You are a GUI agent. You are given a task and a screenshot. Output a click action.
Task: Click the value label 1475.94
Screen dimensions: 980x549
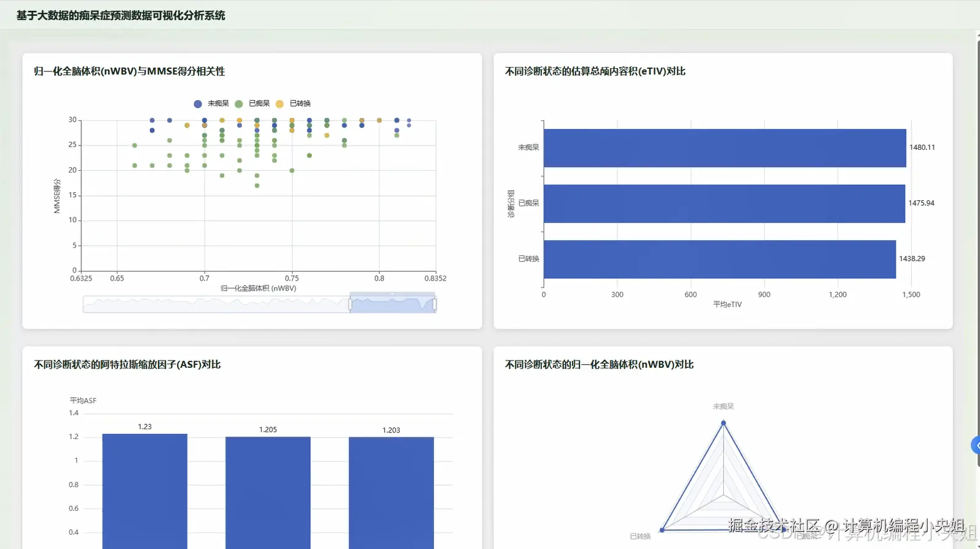[922, 203]
